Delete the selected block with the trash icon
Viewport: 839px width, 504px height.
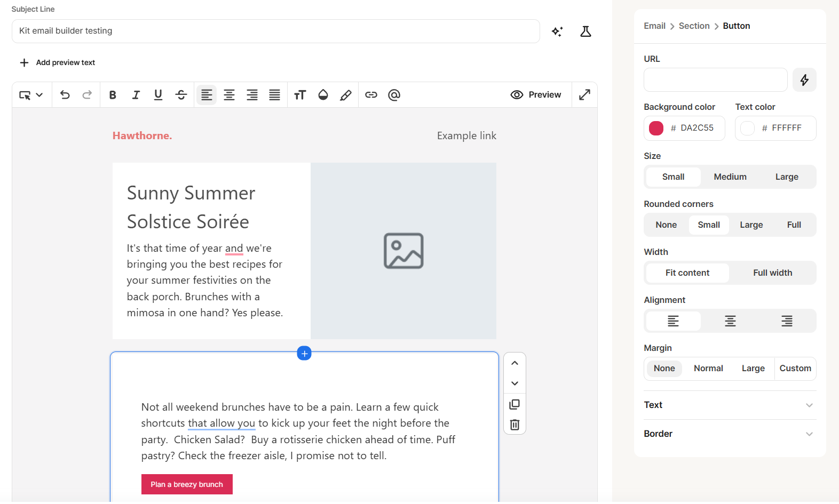(515, 425)
